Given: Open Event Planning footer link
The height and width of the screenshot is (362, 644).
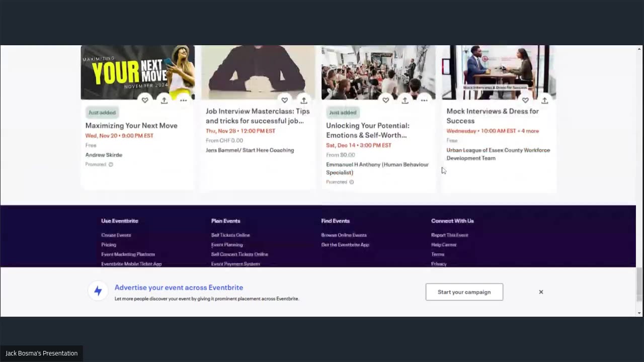Looking at the screenshot, I should click(x=227, y=245).
